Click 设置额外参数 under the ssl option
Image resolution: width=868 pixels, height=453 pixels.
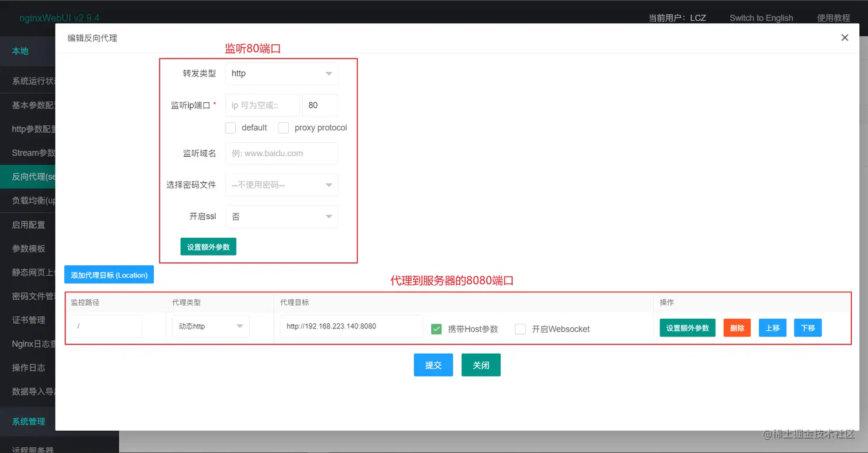(208, 247)
